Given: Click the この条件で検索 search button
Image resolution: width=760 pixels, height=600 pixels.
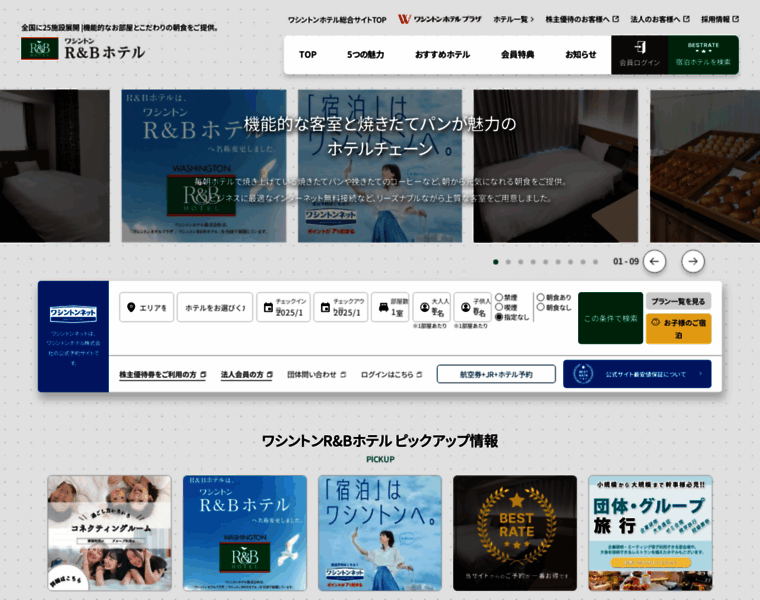Looking at the screenshot, I should [611, 318].
